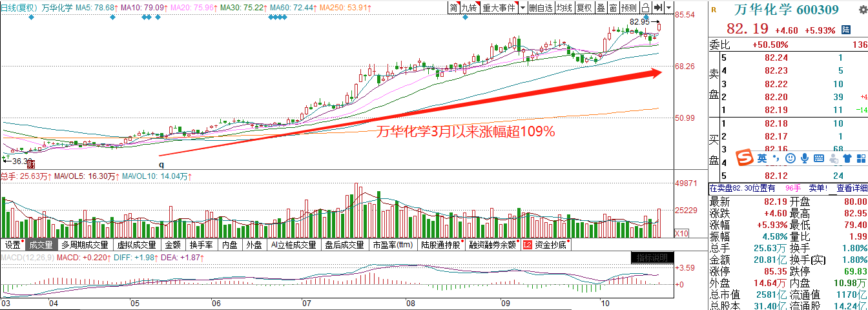
Task: Click 删自选 to remove from watchlist
Action: pos(541,8)
